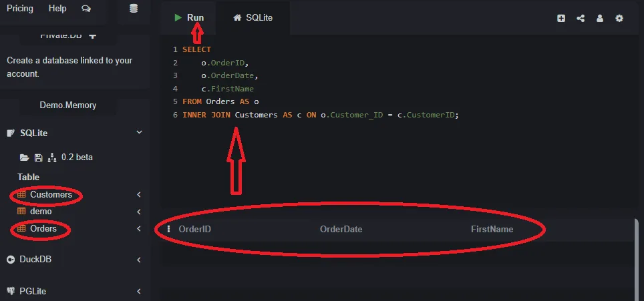Expand the Orders table chevron
The height and width of the screenshot is (301, 644).
coord(139,229)
